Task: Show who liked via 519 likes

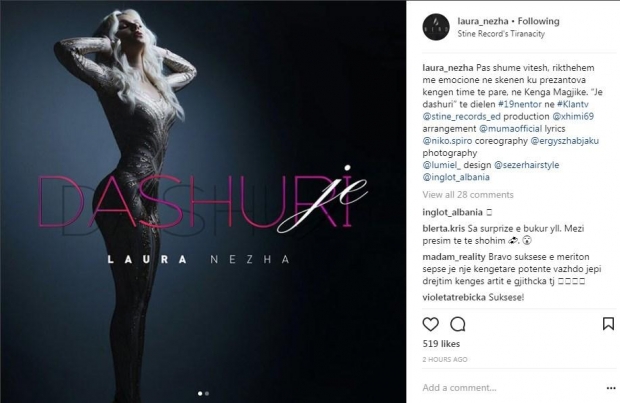Action: [x=441, y=344]
